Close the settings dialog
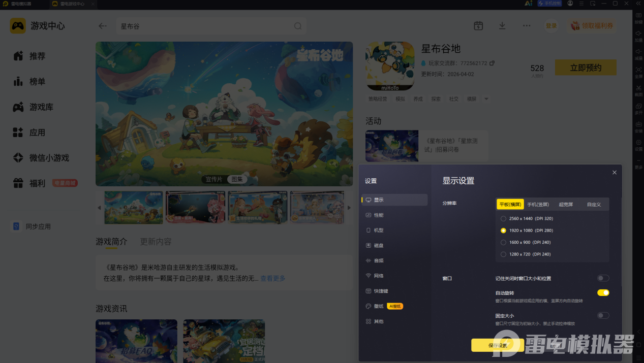 click(614, 173)
